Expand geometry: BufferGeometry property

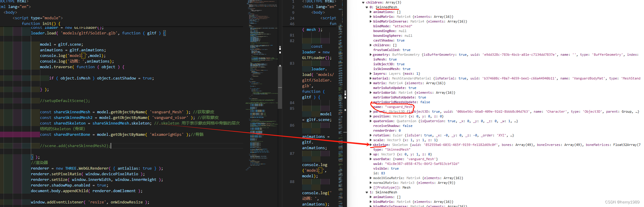(371, 55)
